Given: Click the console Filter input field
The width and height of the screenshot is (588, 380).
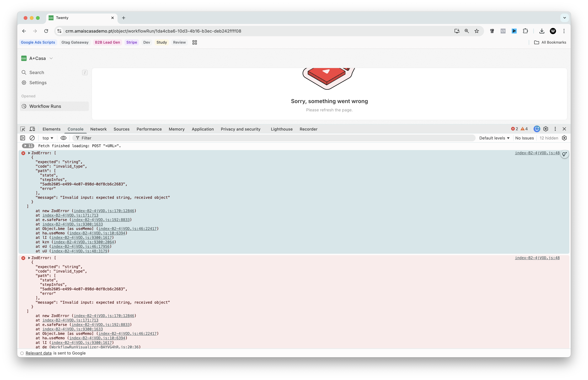Looking at the screenshot, I should [272, 138].
